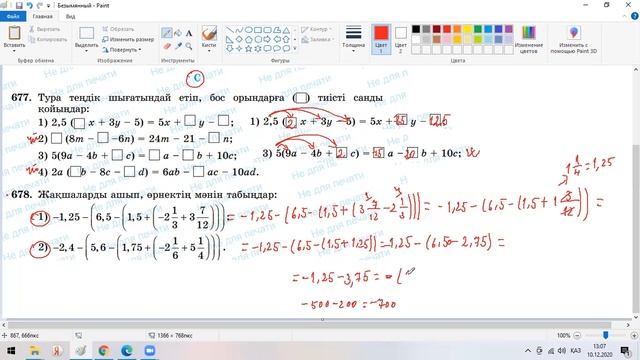Select the Pencil tool
Image resolution: width=640 pixels, height=360 pixels.
point(167,33)
